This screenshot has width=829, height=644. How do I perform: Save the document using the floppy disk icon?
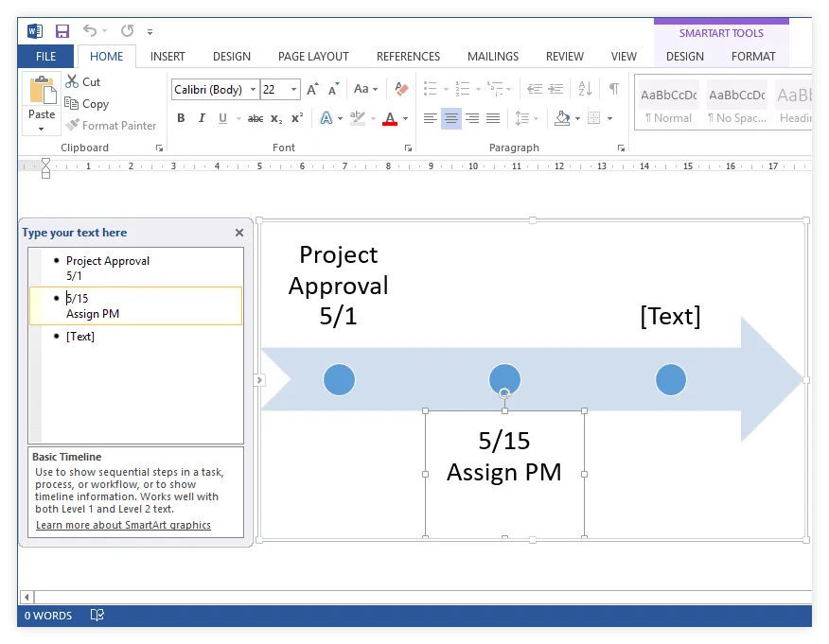[62, 31]
